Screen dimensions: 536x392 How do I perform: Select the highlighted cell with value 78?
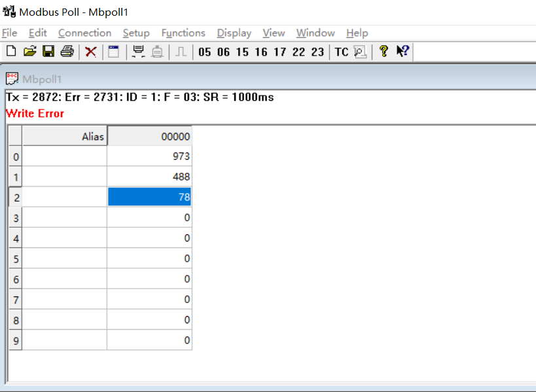pos(150,197)
